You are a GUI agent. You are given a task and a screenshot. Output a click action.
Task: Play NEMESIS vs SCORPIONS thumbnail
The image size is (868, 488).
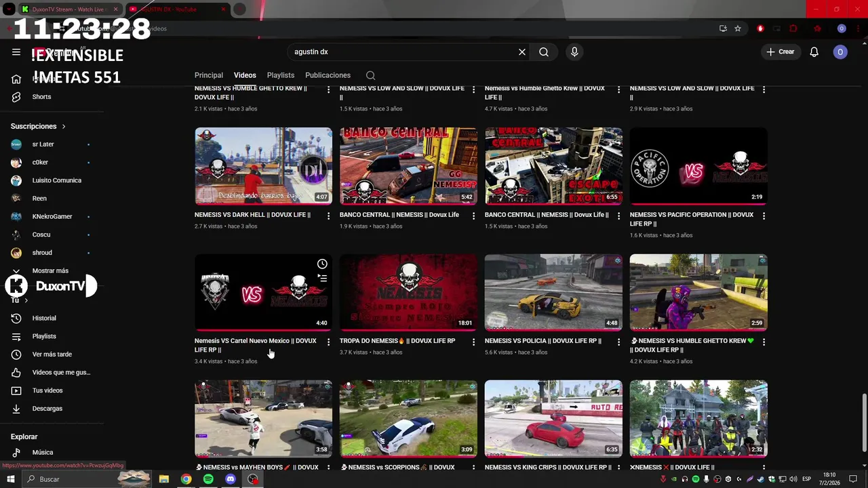tap(408, 418)
